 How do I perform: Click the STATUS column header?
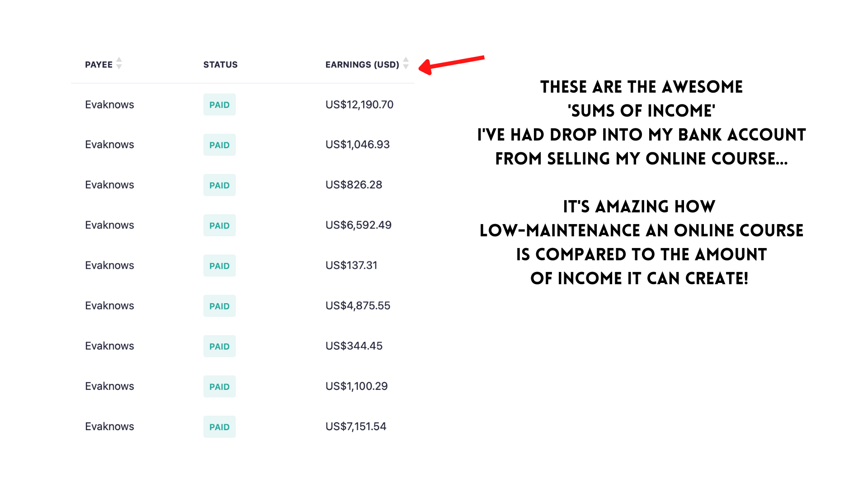coord(220,65)
